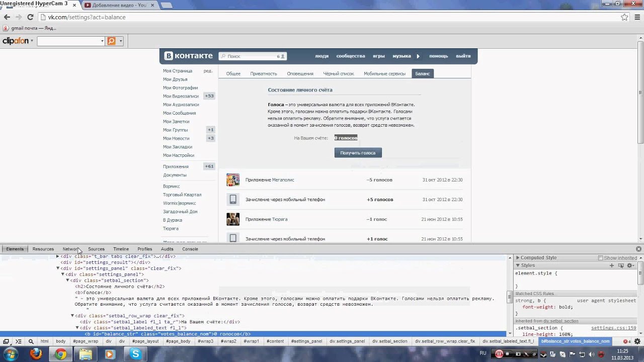Toggle the Show inherited checkbox
This screenshot has height=362, width=644.
[x=600, y=258]
